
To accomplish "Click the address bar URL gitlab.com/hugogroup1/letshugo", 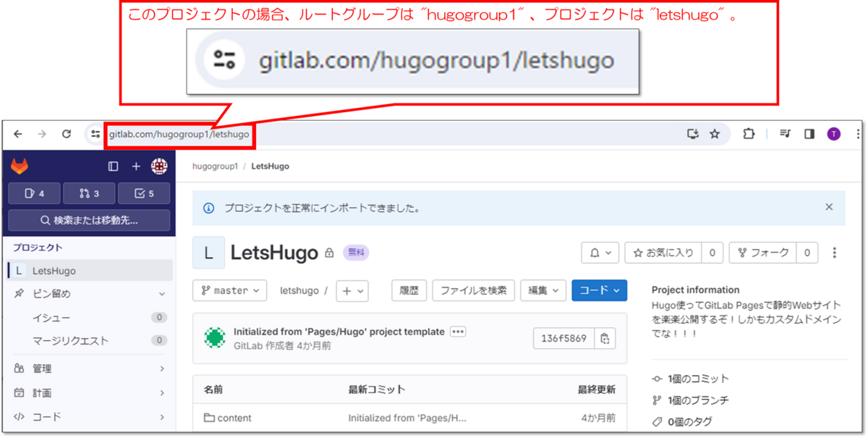I will click(x=179, y=134).
